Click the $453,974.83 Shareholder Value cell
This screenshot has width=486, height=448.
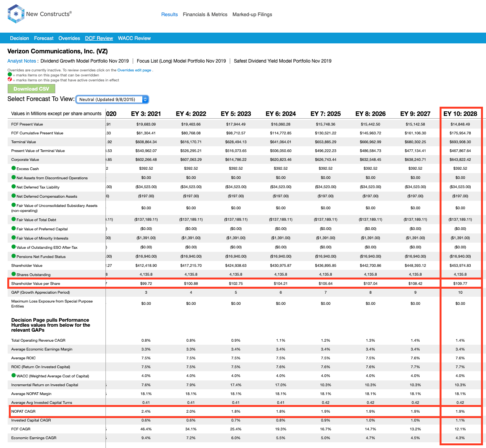pyautogui.click(x=460, y=266)
